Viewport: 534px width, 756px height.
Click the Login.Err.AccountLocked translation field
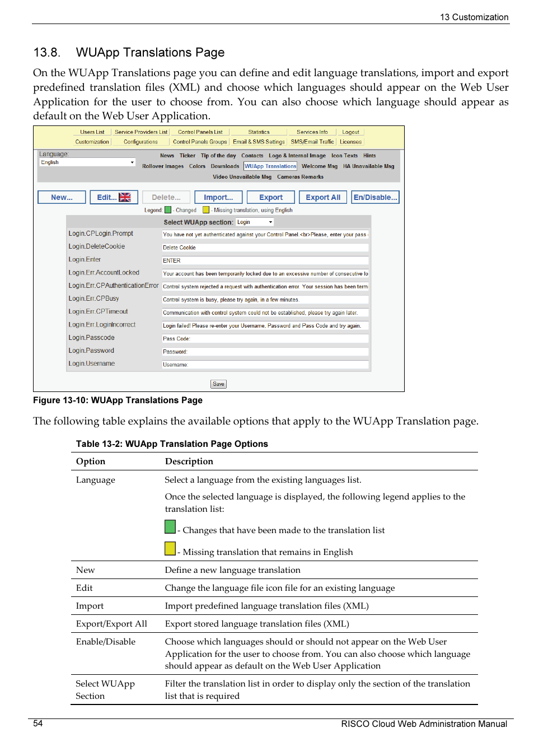pos(265,274)
